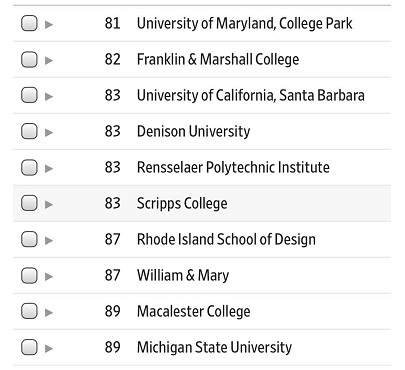Select the Macalester College name
Viewport: 405px width, 370px height.
coord(194,311)
